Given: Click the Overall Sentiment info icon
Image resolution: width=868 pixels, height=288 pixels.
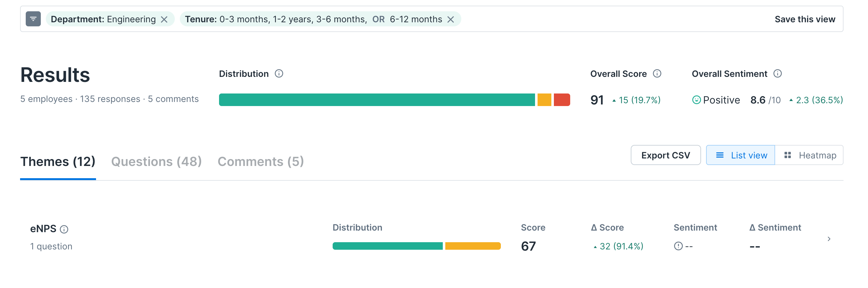Looking at the screenshot, I should click(777, 73).
